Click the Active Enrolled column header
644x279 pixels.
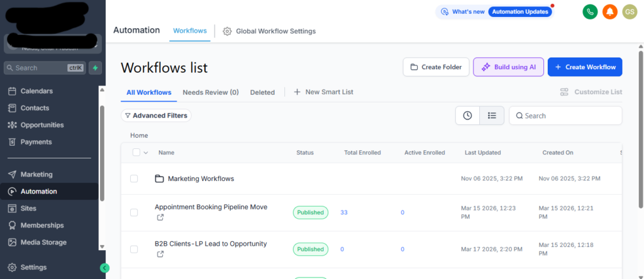tap(425, 153)
